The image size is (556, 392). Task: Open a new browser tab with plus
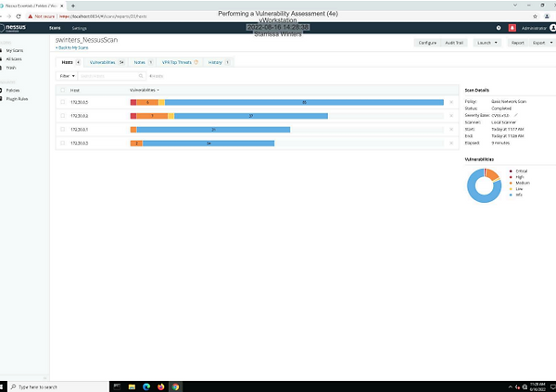73,6
